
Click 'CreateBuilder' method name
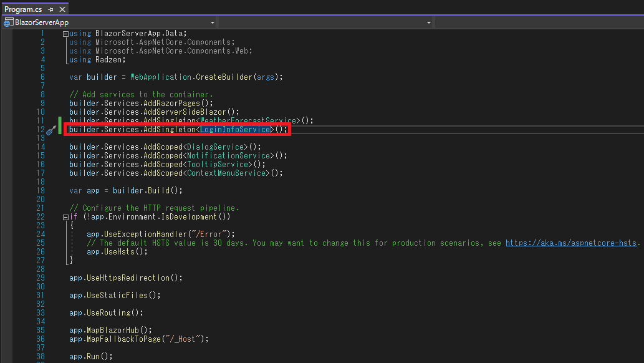tap(224, 77)
